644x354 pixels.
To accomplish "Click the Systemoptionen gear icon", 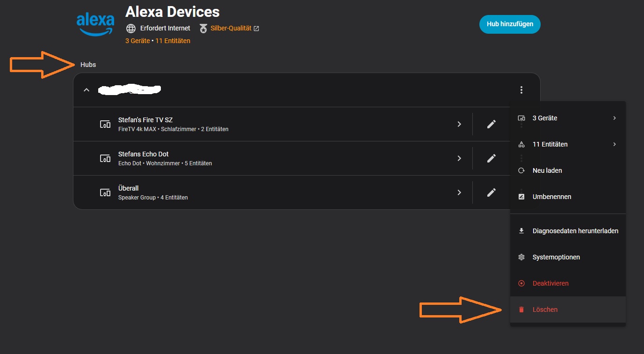I will pyautogui.click(x=521, y=257).
